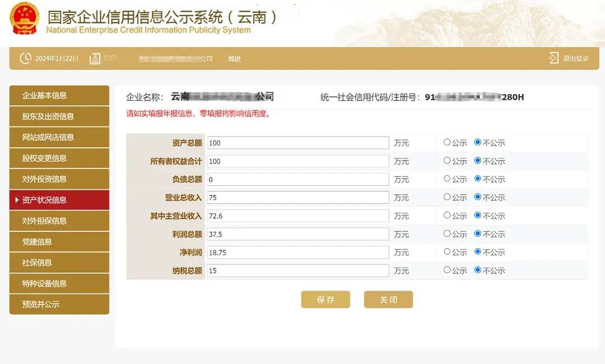
Task: Click the logout door icon
Action: pyautogui.click(x=553, y=58)
